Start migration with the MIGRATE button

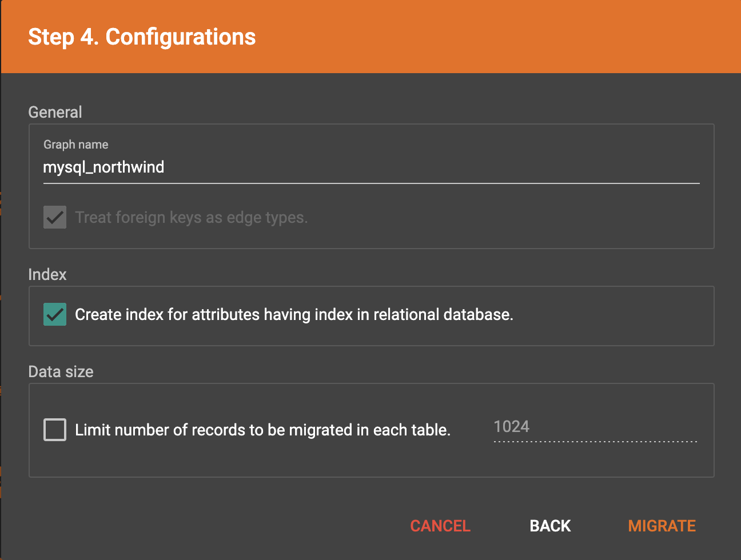[662, 526]
